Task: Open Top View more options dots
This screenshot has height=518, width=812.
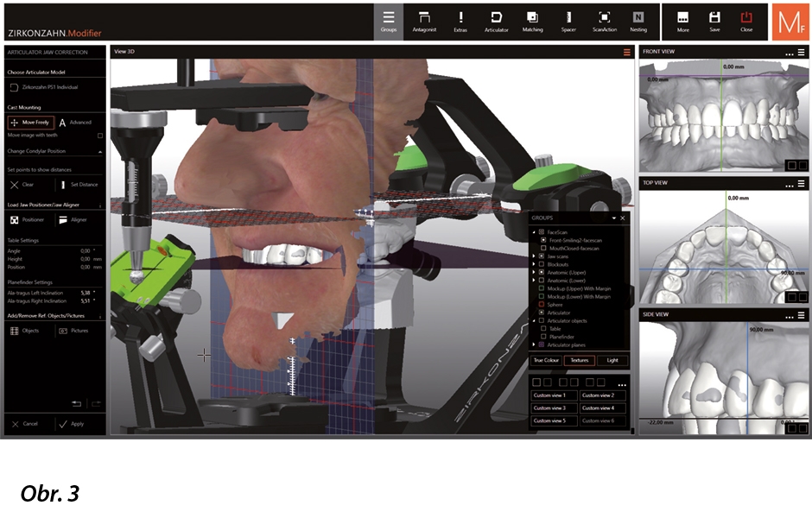Action: pyautogui.click(x=789, y=184)
